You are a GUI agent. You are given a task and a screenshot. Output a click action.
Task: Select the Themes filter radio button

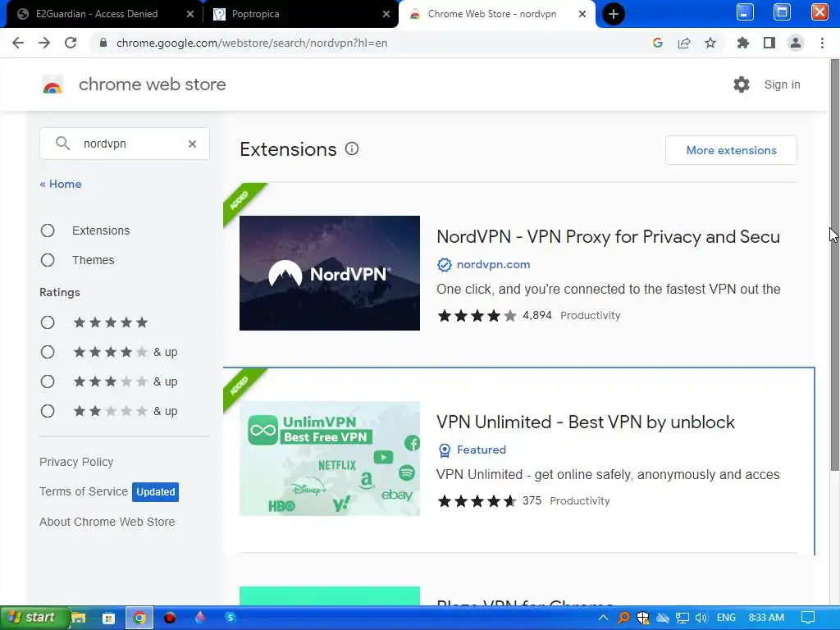coord(48,260)
